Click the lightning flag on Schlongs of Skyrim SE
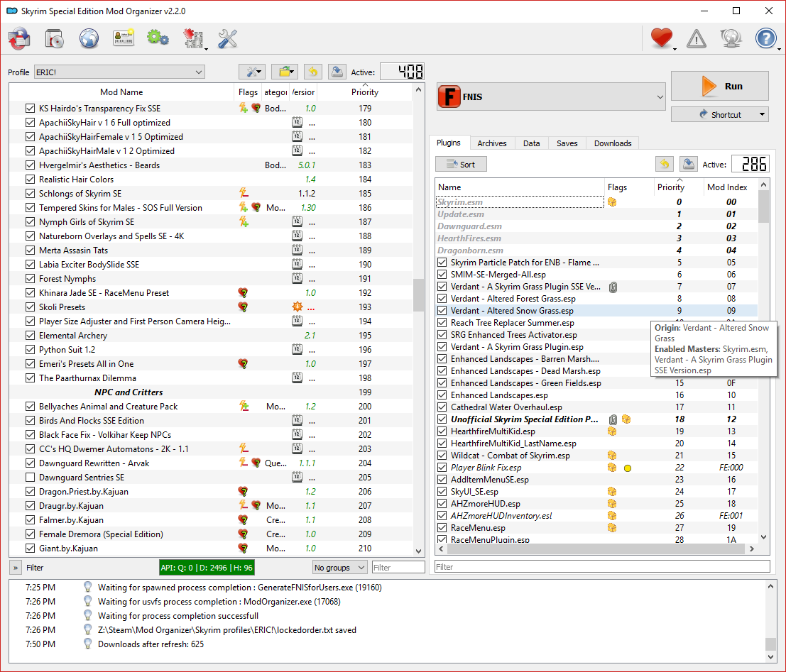The width and height of the screenshot is (786, 672). (x=244, y=194)
